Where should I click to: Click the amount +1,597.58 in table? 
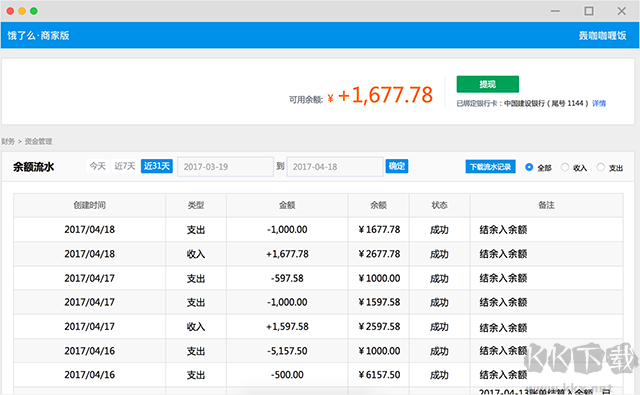tap(287, 326)
